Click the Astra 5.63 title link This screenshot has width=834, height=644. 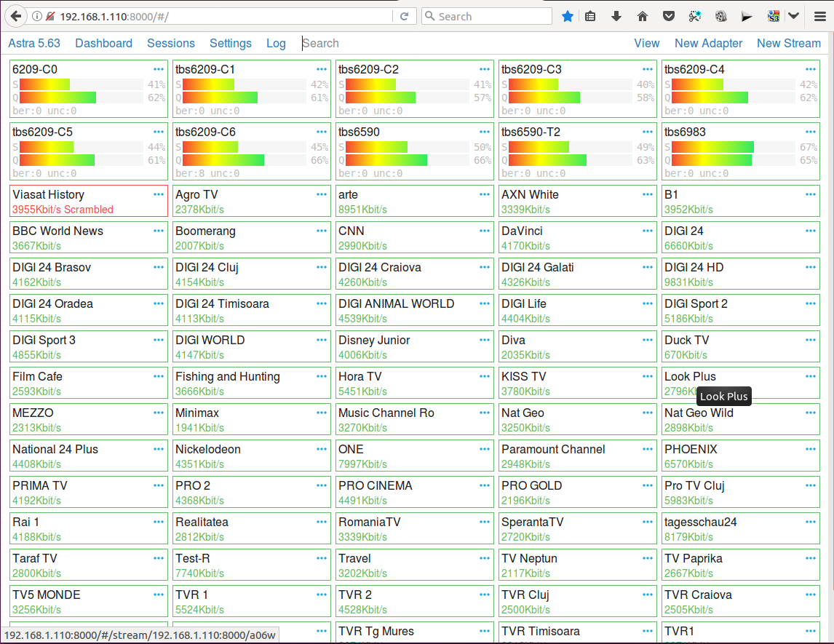coord(34,43)
